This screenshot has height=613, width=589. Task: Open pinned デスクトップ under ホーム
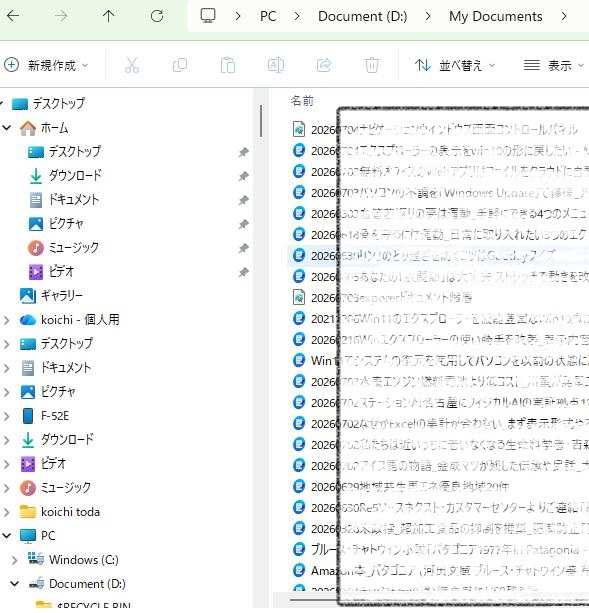[64, 152]
